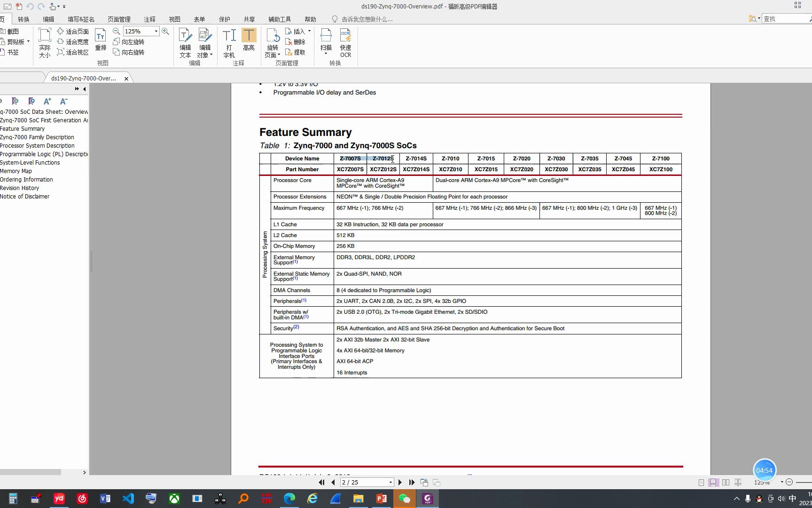812x508 pixels.
Task: Go to Ordering Information bookmark
Action: coord(26,179)
